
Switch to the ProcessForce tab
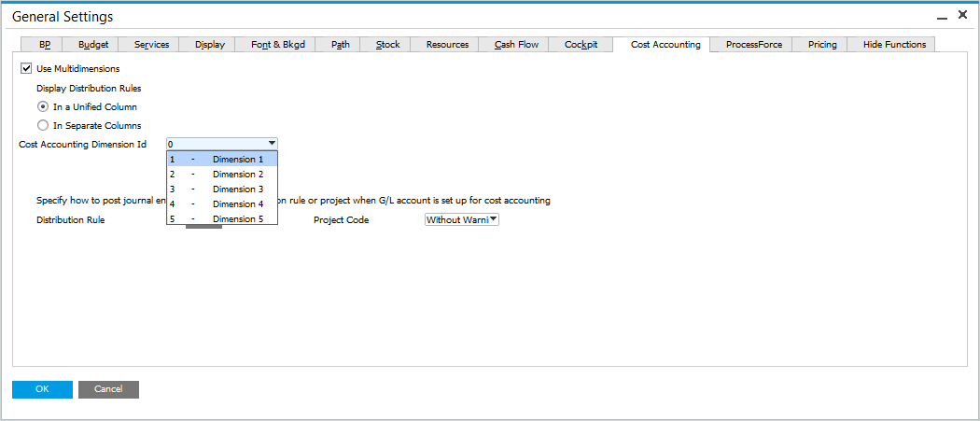[x=753, y=45]
